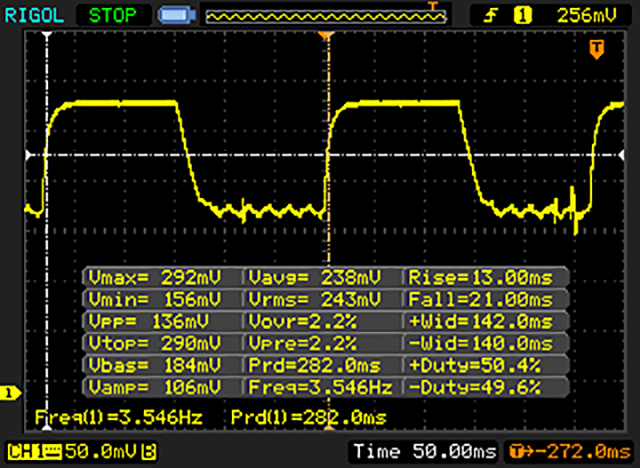Select the Vpp= 136mV measurement
The height and width of the screenshot is (468, 640).
tap(149, 322)
